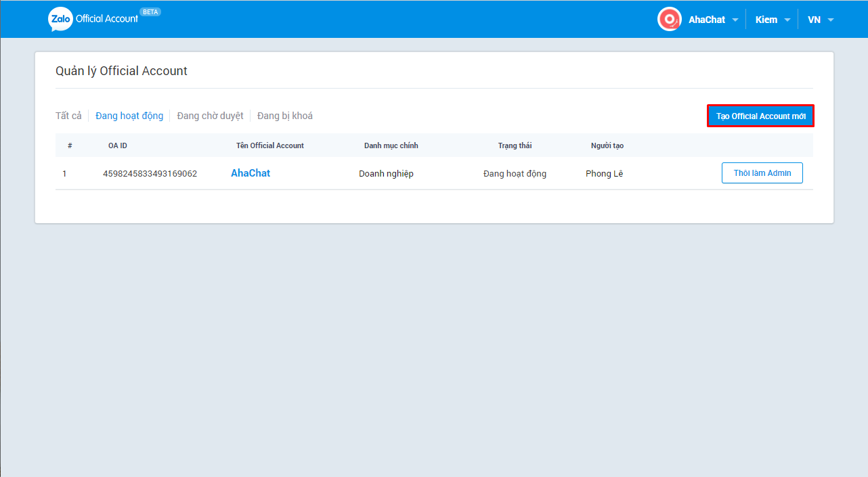Open the VN language dropdown
The width and height of the screenshot is (868, 477).
coord(821,20)
